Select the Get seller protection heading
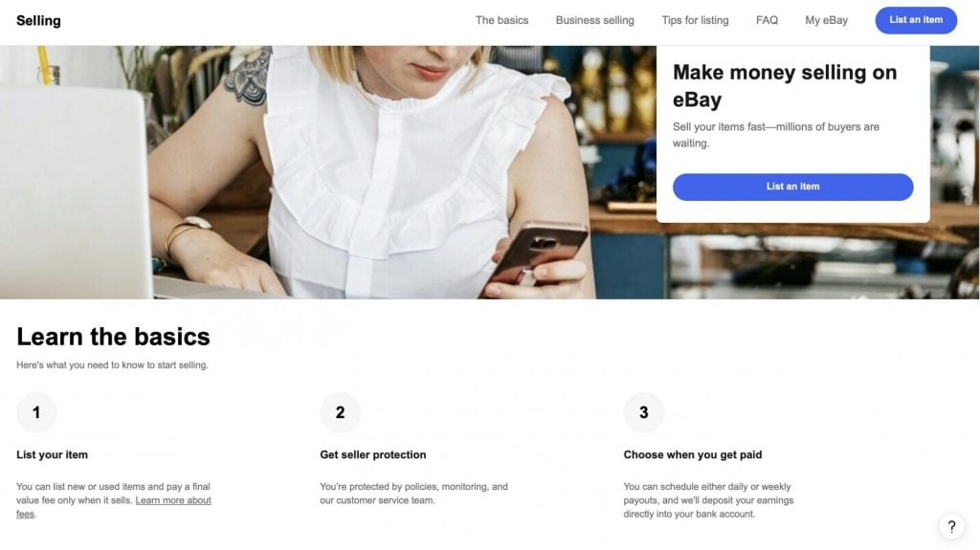The width and height of the screenshot is (980, 550). click(373, 454)
